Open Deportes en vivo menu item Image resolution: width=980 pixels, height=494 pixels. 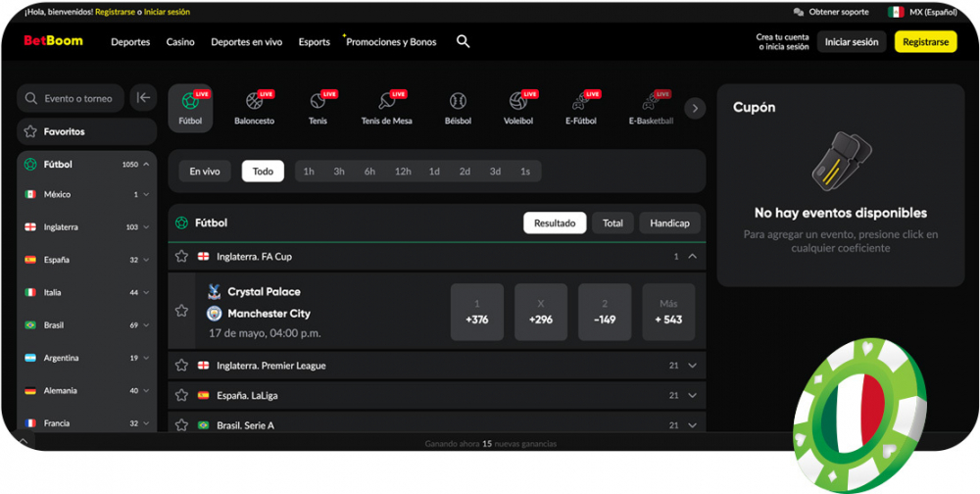point(246,42)
